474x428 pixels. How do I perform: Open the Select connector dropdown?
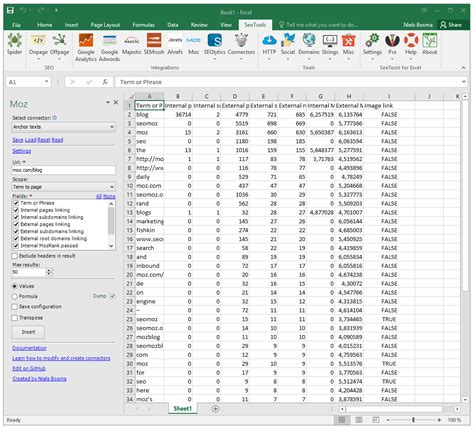point(63,127)
